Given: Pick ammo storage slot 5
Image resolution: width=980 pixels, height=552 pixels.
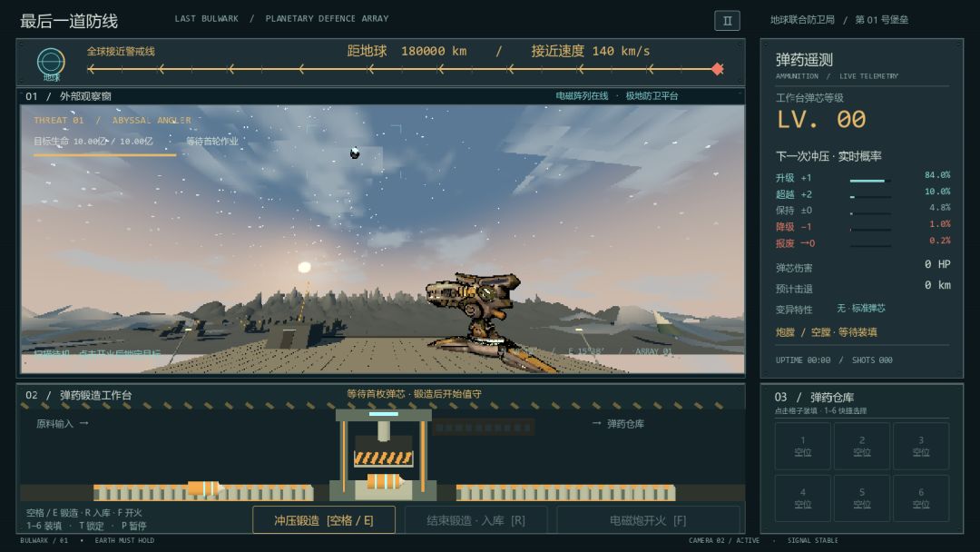Looking at the screenshot, I should point(862,498).
